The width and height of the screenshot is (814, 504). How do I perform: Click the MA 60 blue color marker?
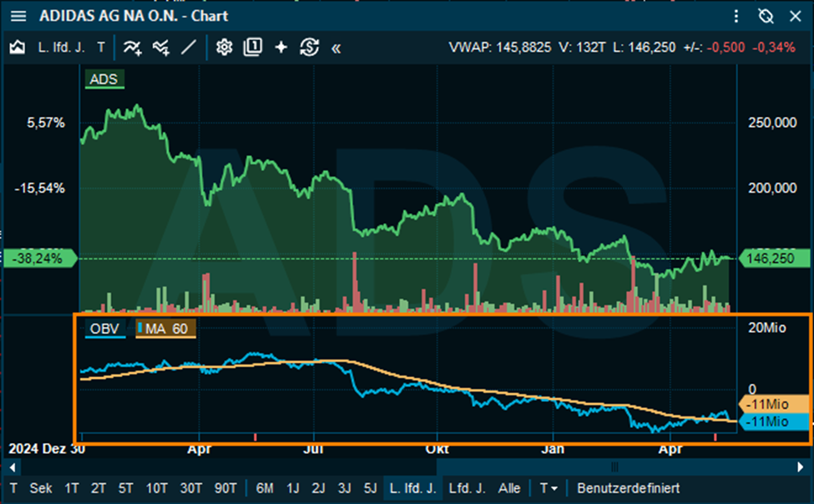tap(140, 328)
